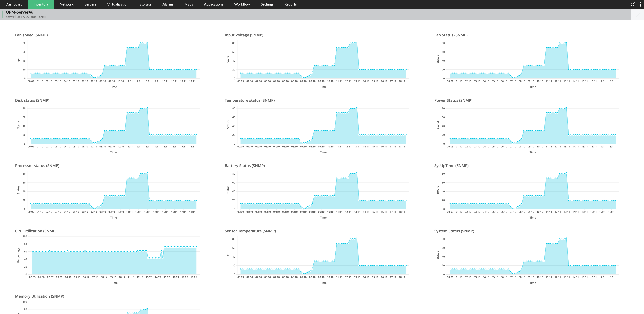The width and height of the screenshot is (644, 314).
Task: Click the CPU Utilization (SNMP) graph heading
Action: click(36, 231)
